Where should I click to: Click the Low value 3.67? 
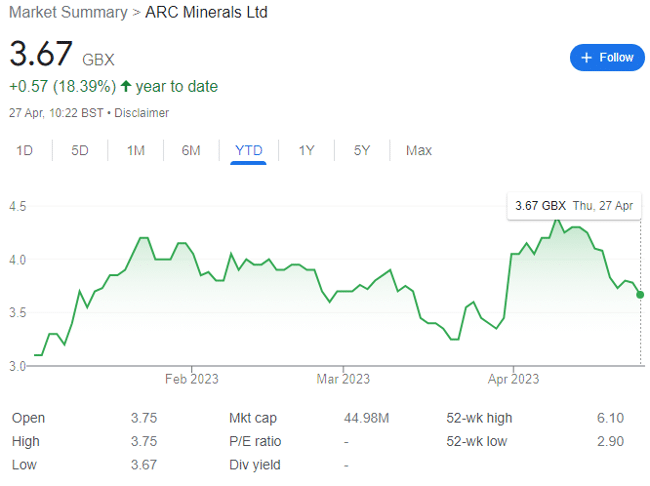tap(144, 465)
